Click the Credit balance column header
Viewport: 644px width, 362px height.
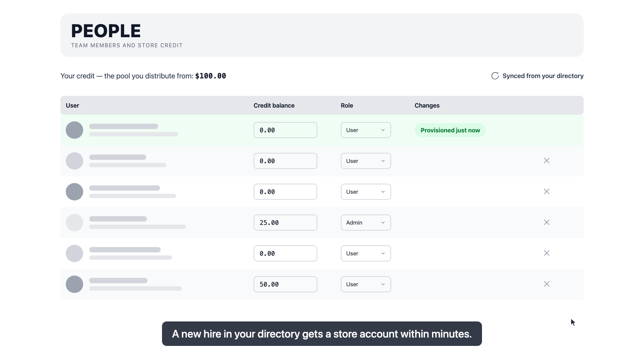[x=274, y=105]
